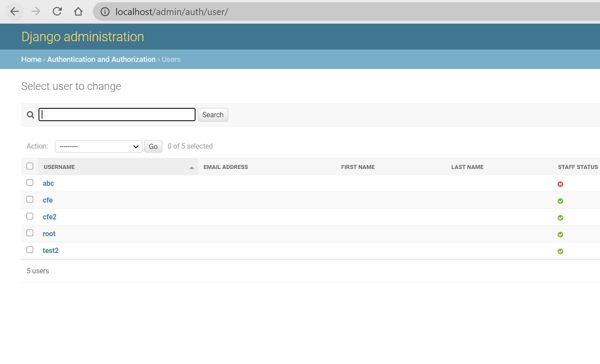Viewport: 600px width, 364px height.
Task: Open the Django administration title link
Action: pos(83,37)
